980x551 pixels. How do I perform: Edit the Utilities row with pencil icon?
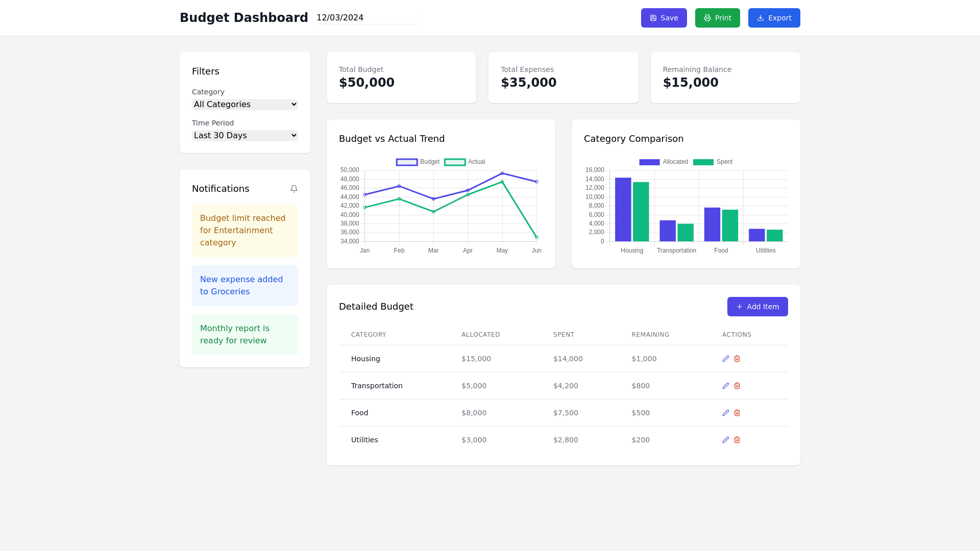pos(726,440)
